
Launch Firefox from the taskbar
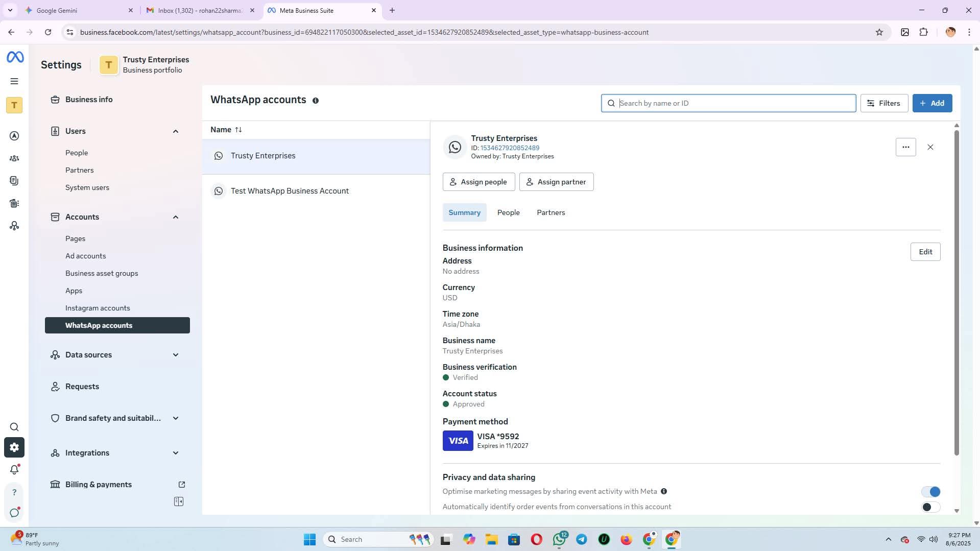626,539
